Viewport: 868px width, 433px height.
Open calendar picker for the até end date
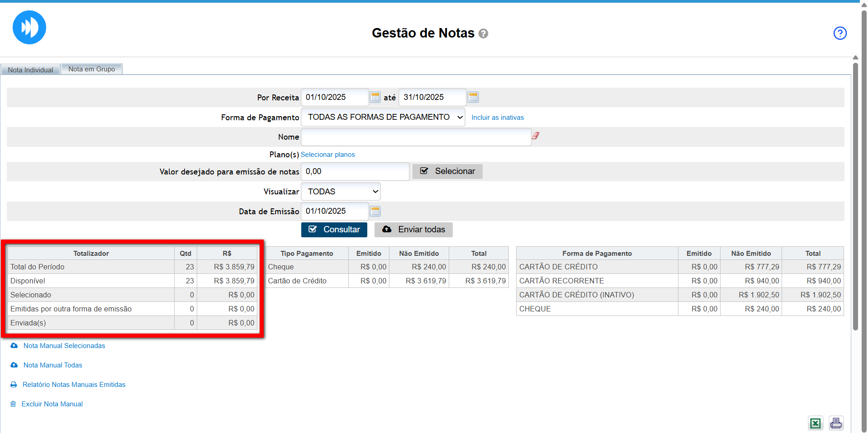473,97
